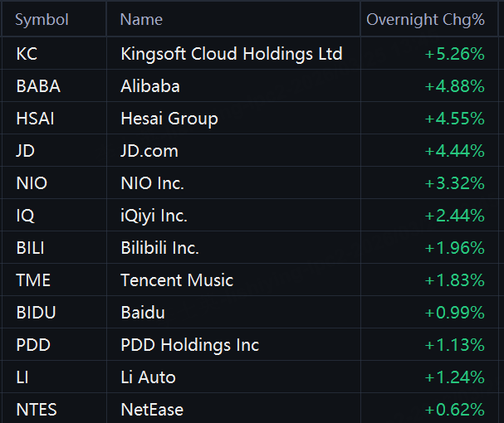504x423 pixels.
Task: Open the Tencent Music entry
Action: click(177, 280)
